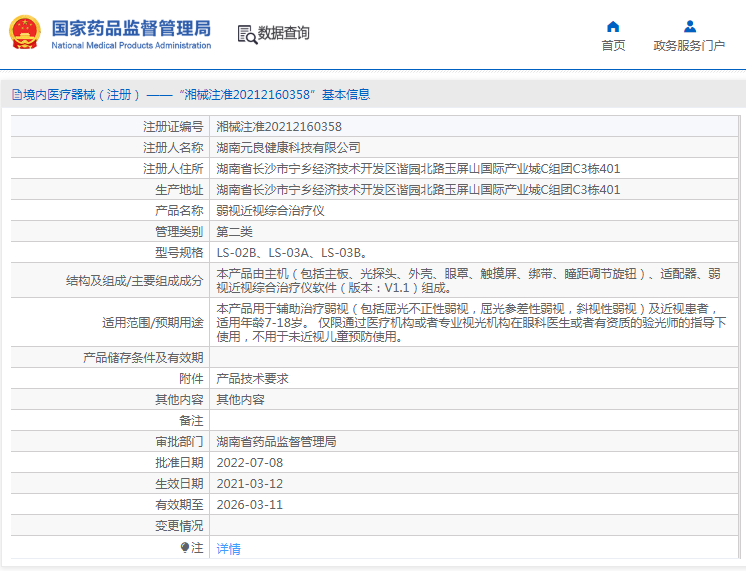The image size is (746, 571).
Task: Click the 适用范围 intended-use description
Action: coord(471,322)
